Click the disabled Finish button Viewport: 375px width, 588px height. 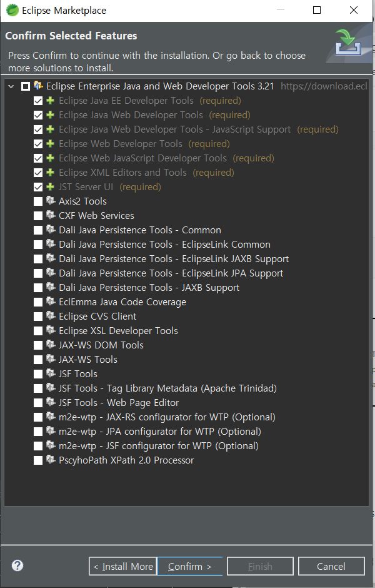[x=260, y=566]
